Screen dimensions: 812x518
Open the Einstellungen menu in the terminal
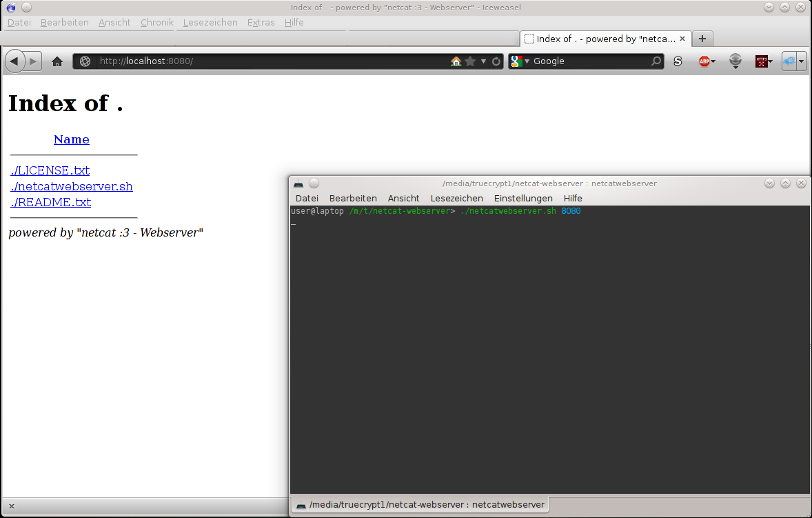pyautogui.click(x=523, y=198)
